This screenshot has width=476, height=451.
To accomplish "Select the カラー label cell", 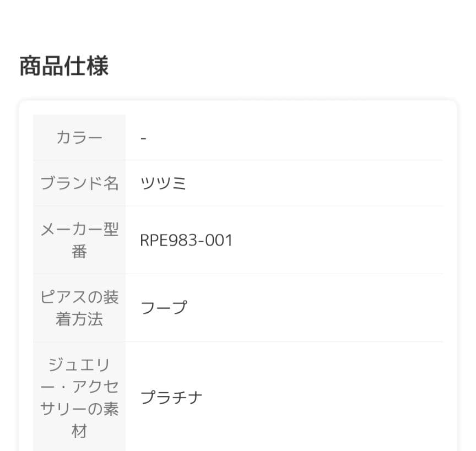I will (x=79, y=137).
